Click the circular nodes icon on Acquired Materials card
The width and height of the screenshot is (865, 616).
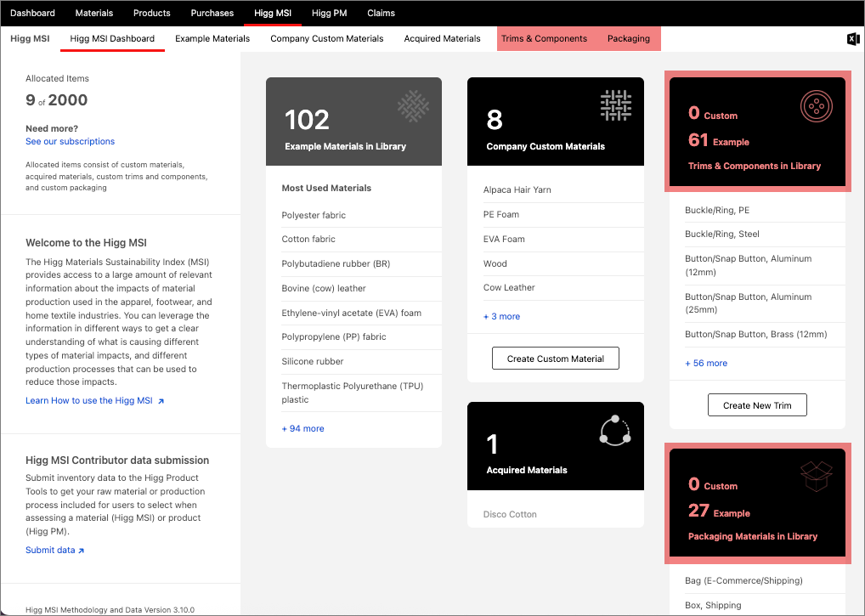click(615, 430)
